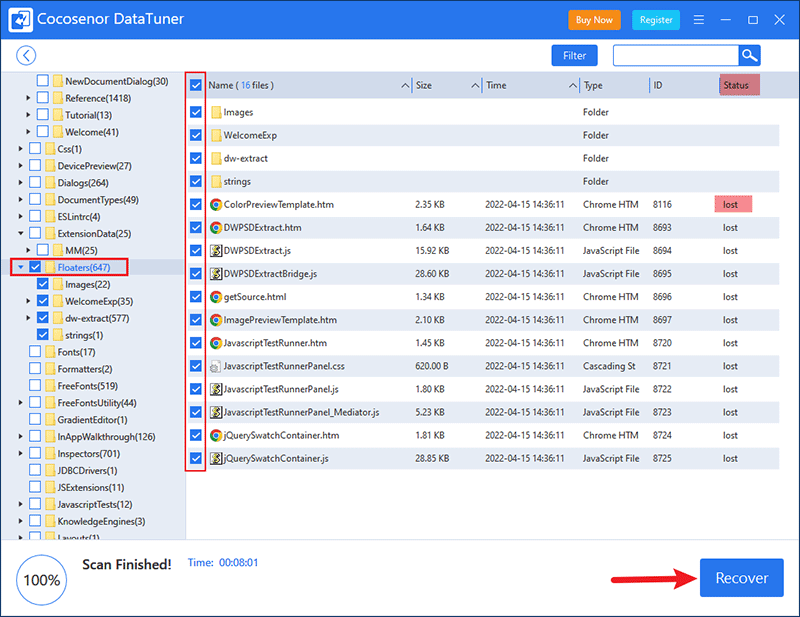Screen dimensions: 800x617
Task: Click script icon of DWPSDExtractBridge.js
Action: 216,274
